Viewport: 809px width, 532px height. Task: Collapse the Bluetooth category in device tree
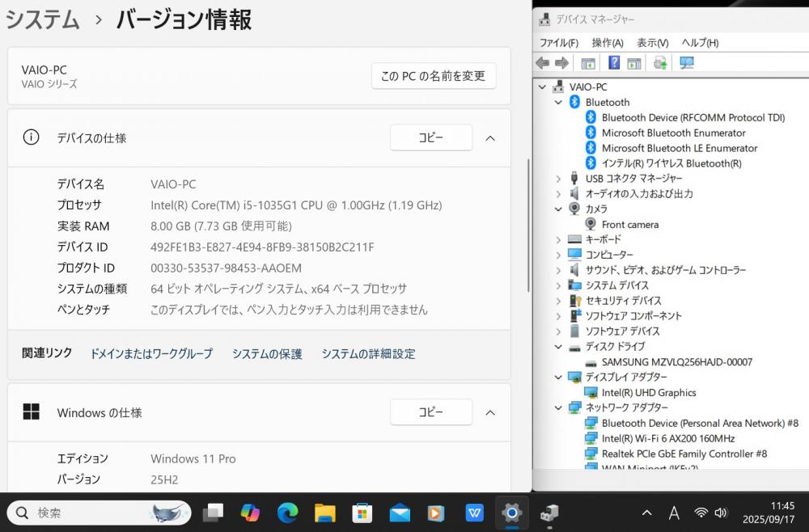pyautogui.click(x=558, y=103)
